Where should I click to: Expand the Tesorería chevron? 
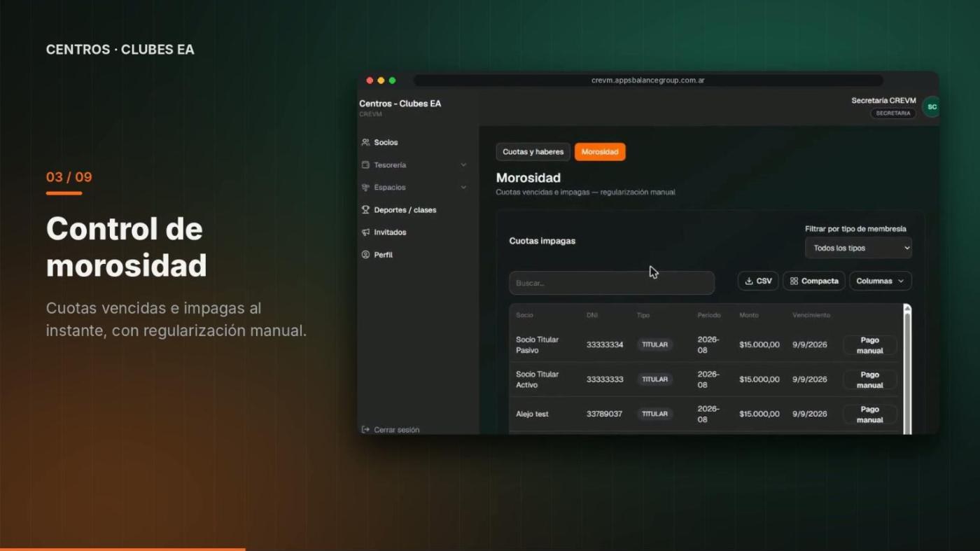pyautogui.click(x=463, y=165)
